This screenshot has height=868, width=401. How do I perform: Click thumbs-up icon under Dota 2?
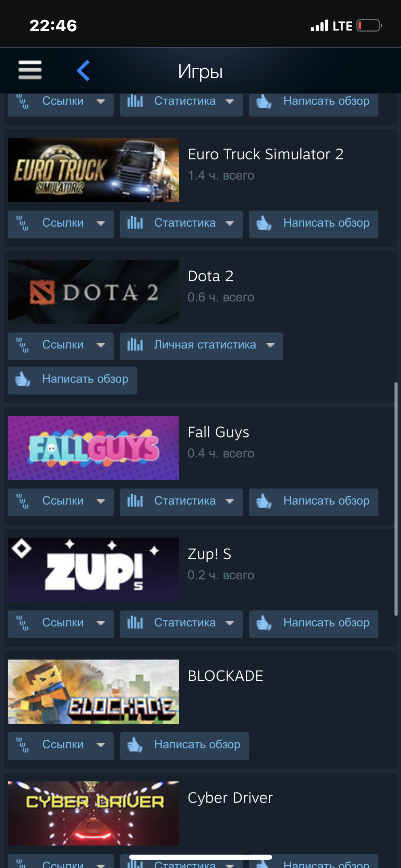23,379
